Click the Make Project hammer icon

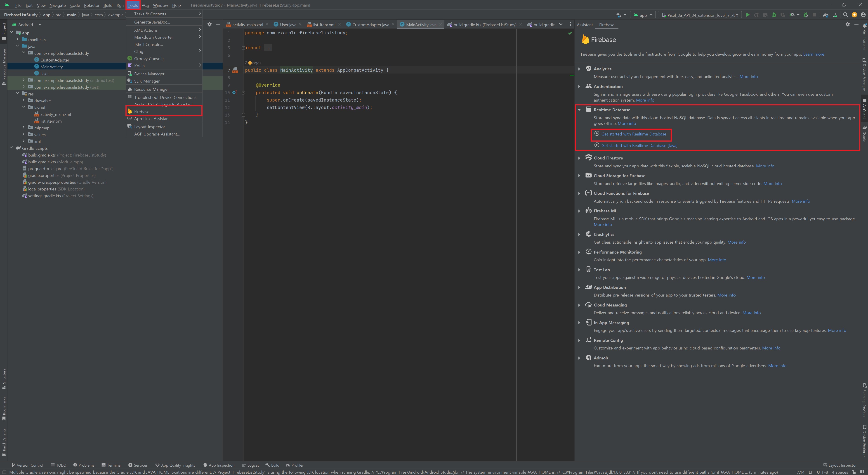pyautogui.click(x=619, y=15)
